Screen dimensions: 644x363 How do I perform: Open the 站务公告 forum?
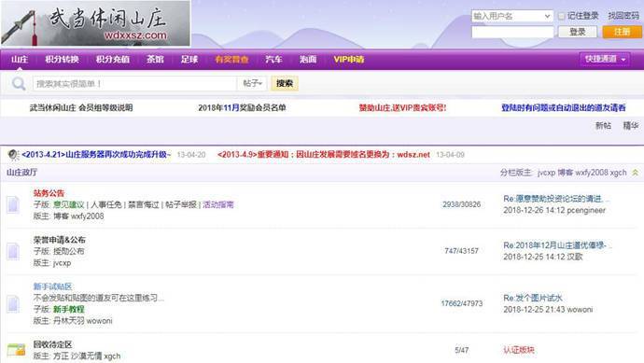point(49,193)
